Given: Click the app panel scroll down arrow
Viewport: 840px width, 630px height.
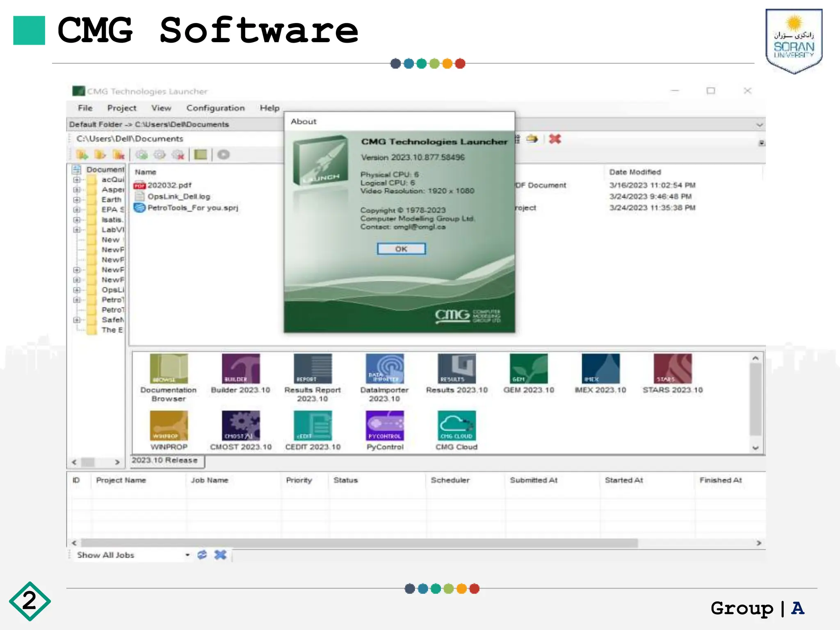Looking at the screenshot, I should (756, 448).
